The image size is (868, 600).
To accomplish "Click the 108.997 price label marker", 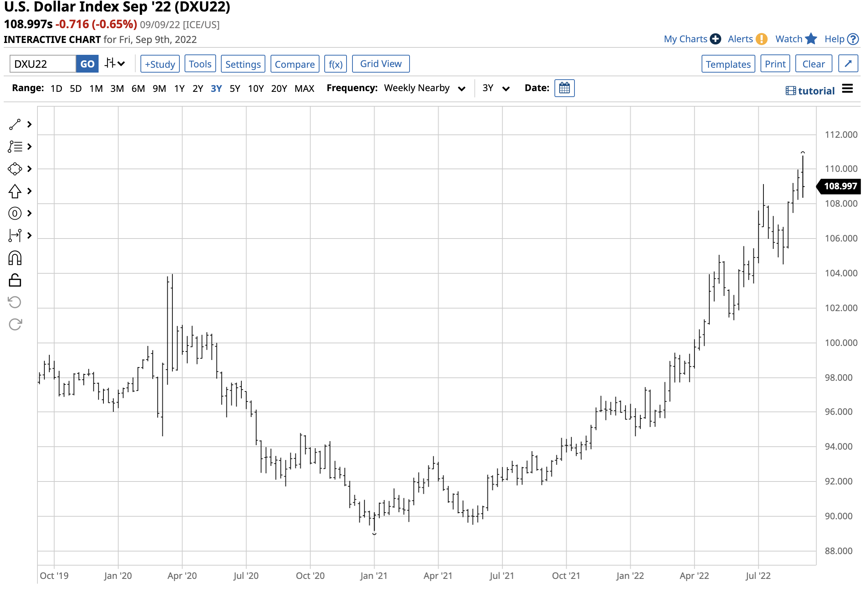I will tap(840, 186).
